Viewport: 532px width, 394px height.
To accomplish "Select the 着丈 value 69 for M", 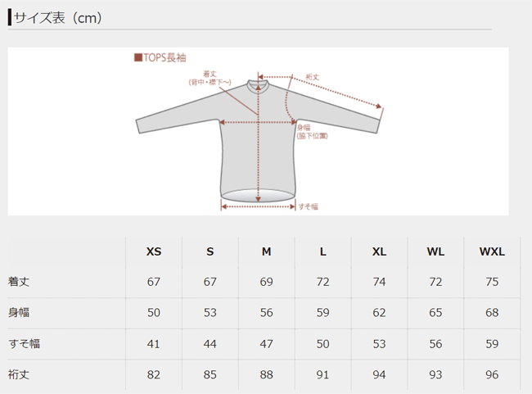I will [266, 282].
